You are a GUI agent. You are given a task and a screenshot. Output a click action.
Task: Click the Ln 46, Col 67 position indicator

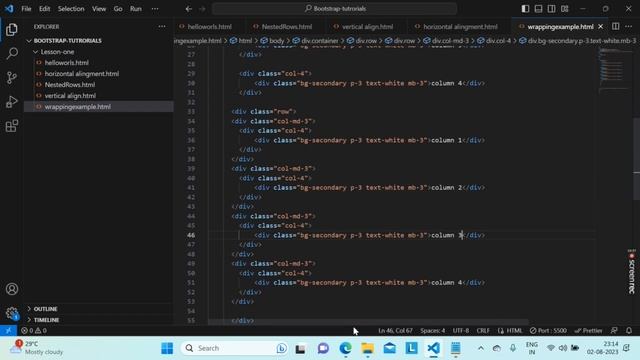pyautogui.click(x=395, y=331)
